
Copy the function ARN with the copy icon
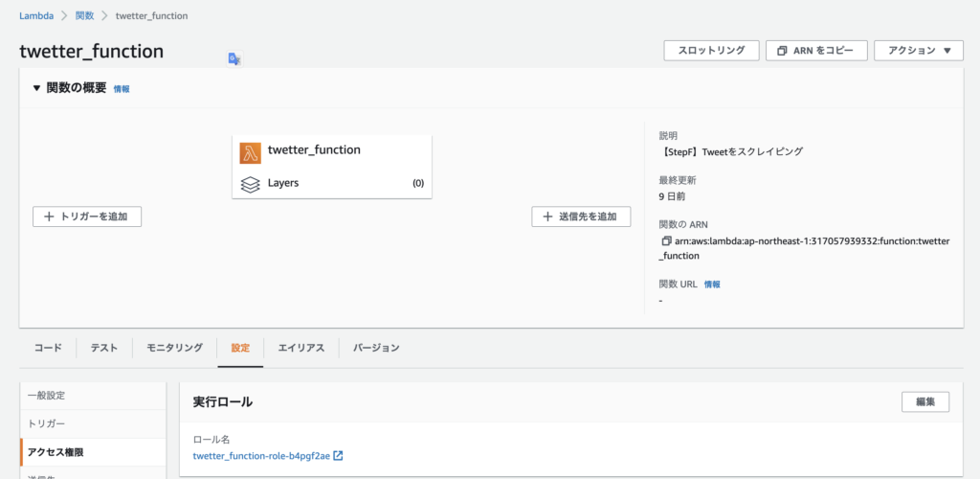coord(665,240)
